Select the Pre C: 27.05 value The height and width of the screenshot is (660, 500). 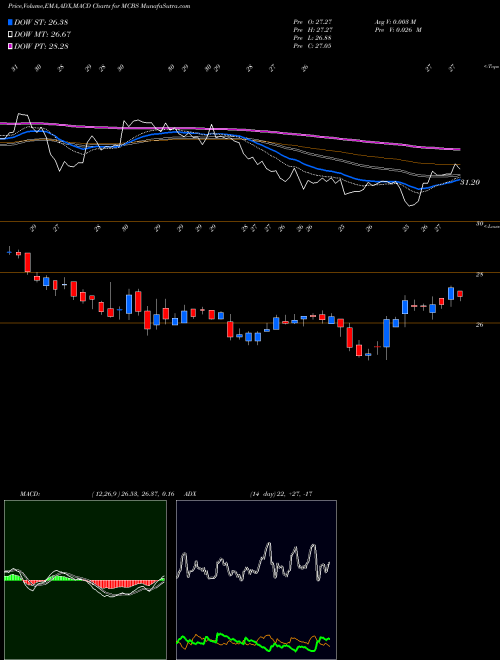313,46
